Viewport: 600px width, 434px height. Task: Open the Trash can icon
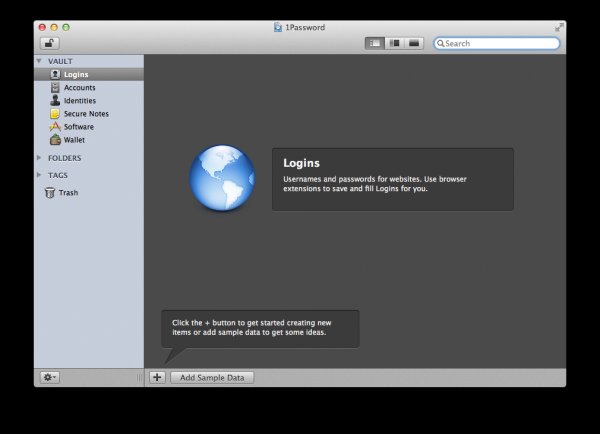(50, 193)
